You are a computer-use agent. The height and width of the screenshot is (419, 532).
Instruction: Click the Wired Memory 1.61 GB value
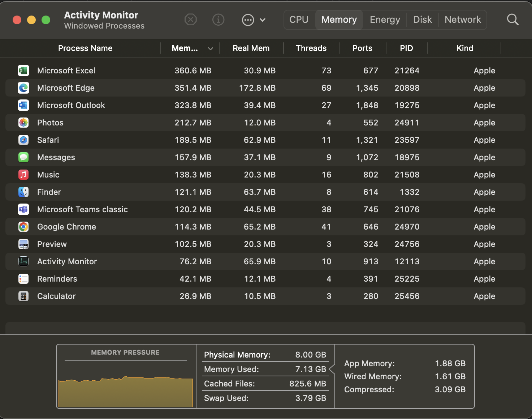pos(450,376)
